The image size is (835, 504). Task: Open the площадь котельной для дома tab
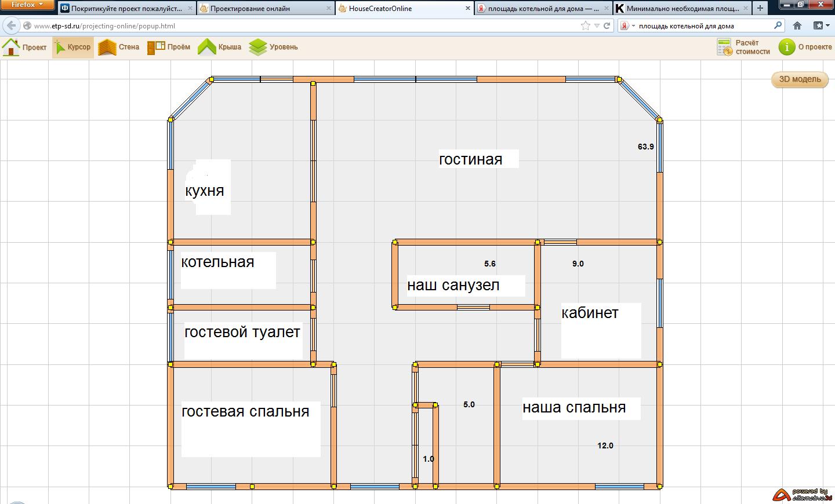coord(543,9)
